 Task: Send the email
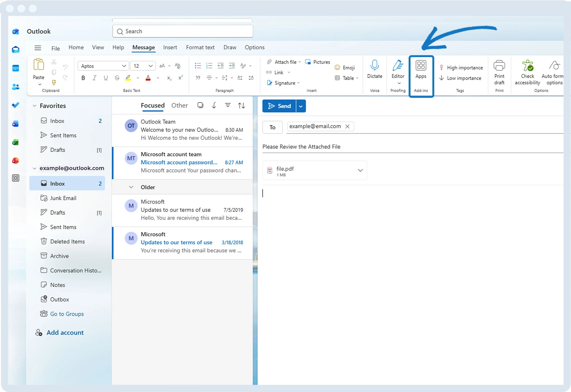point(279,106)
